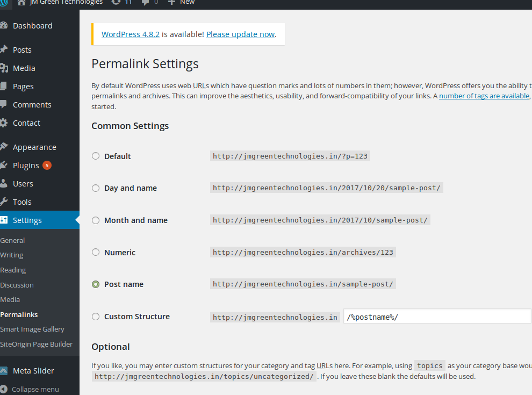Click the Plugins plug icon

[4, 166]
